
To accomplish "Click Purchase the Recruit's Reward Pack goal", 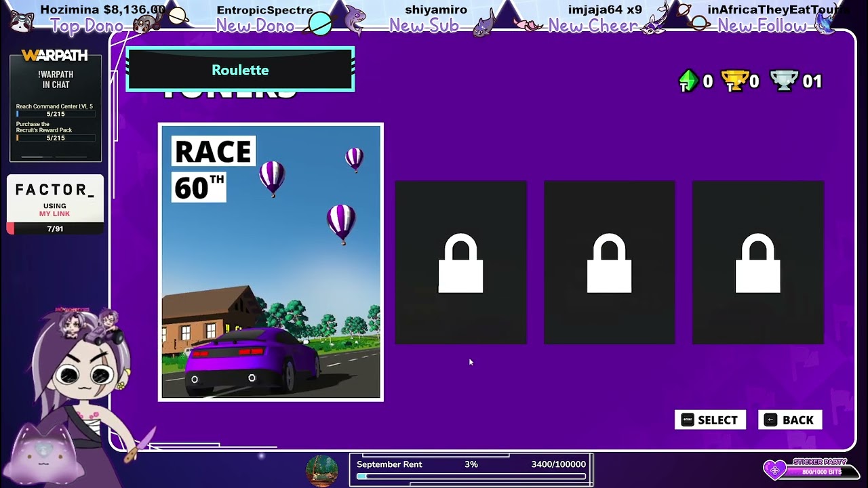I will pos(55,131).
